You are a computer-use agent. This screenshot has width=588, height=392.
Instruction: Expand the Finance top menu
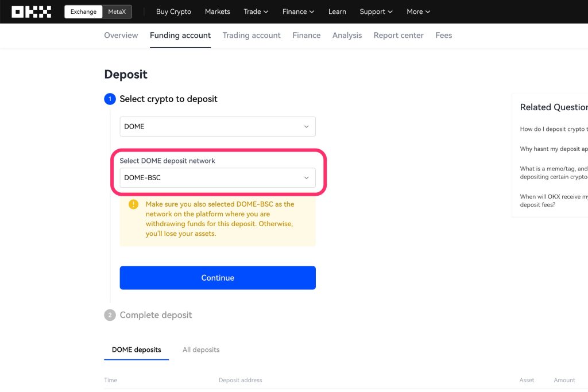pos(298,11)
